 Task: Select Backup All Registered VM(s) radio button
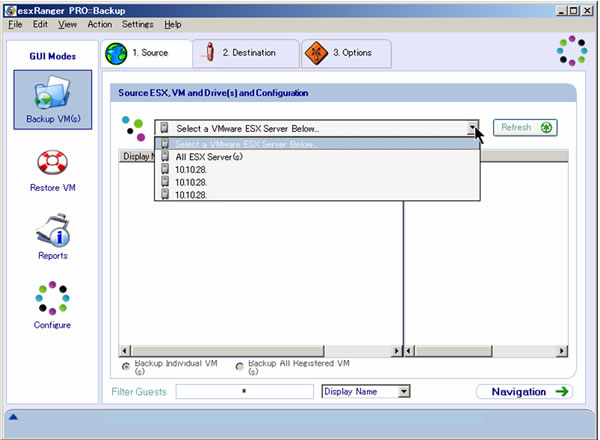240,367
